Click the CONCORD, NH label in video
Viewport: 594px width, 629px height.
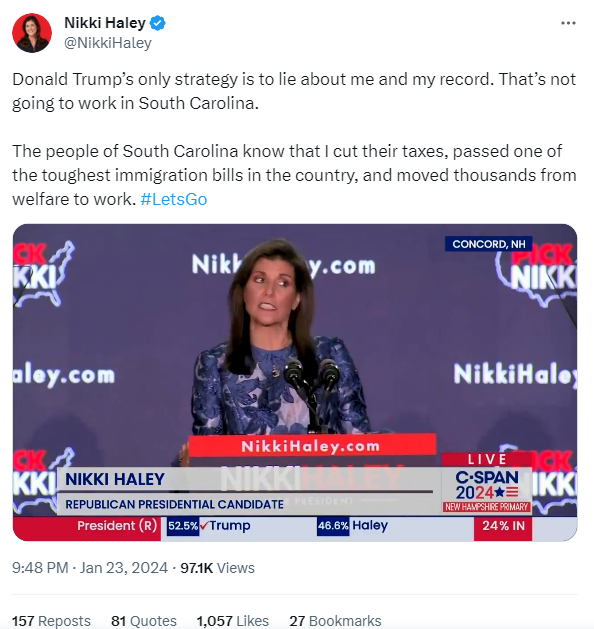pyautogui.click(x=489, y=244)
